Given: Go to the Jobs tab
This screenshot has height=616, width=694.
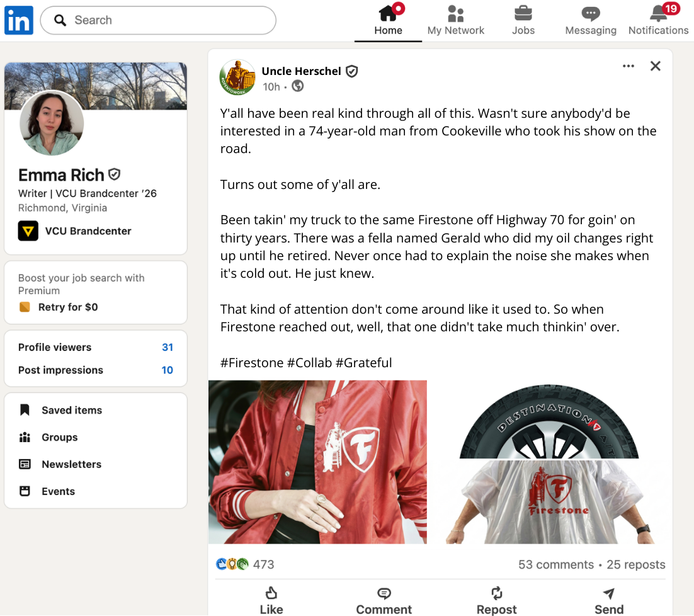Looking at the screenshot, I should coord(523,20).
